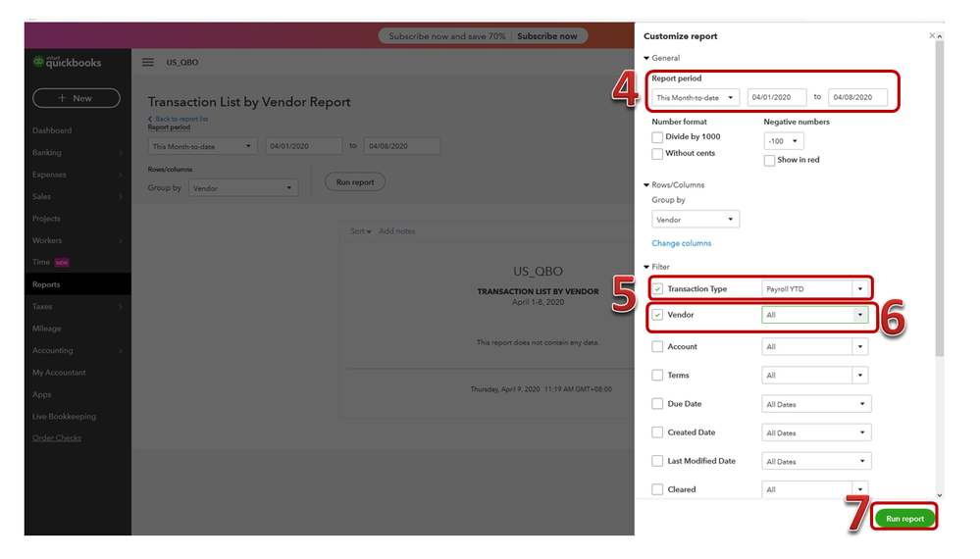The image size is (980, 559).
Task: Click Add notes on the report
Action: pos(397,231)
